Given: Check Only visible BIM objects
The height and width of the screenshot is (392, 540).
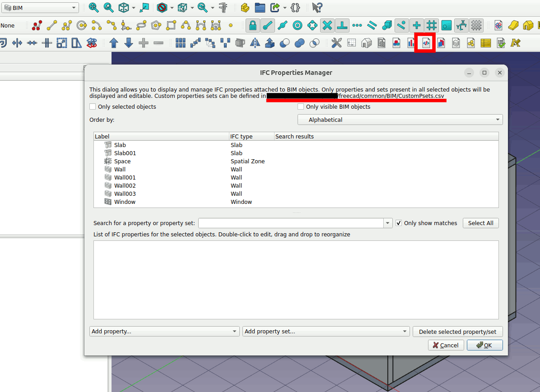Looking at the screenshot, I should click(301, 107).
